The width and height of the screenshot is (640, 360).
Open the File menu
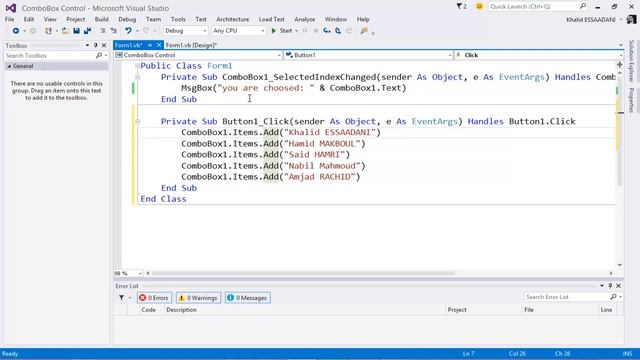click(9, 19)
